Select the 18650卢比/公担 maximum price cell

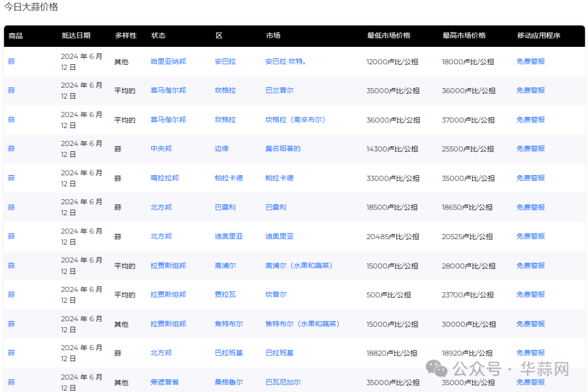(x=467, y=207)
